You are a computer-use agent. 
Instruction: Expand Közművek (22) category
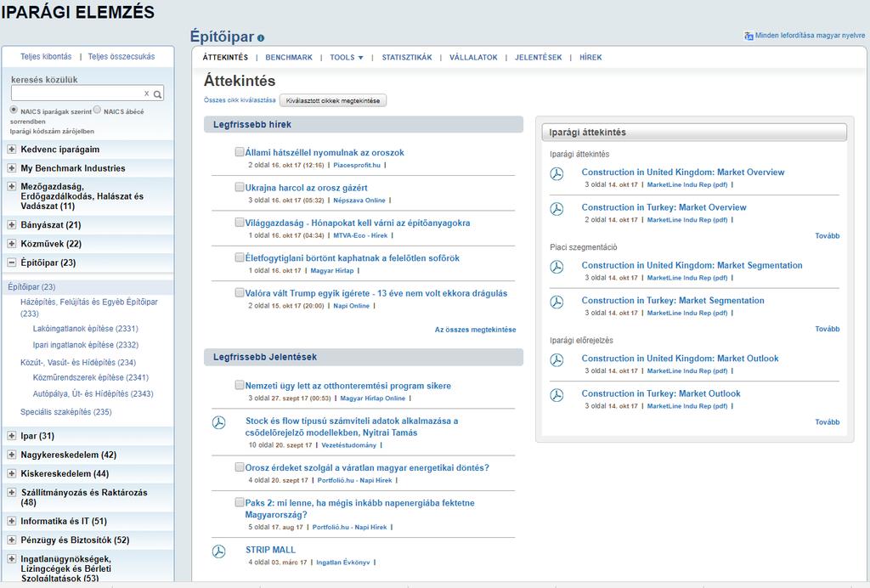[11, 244]
